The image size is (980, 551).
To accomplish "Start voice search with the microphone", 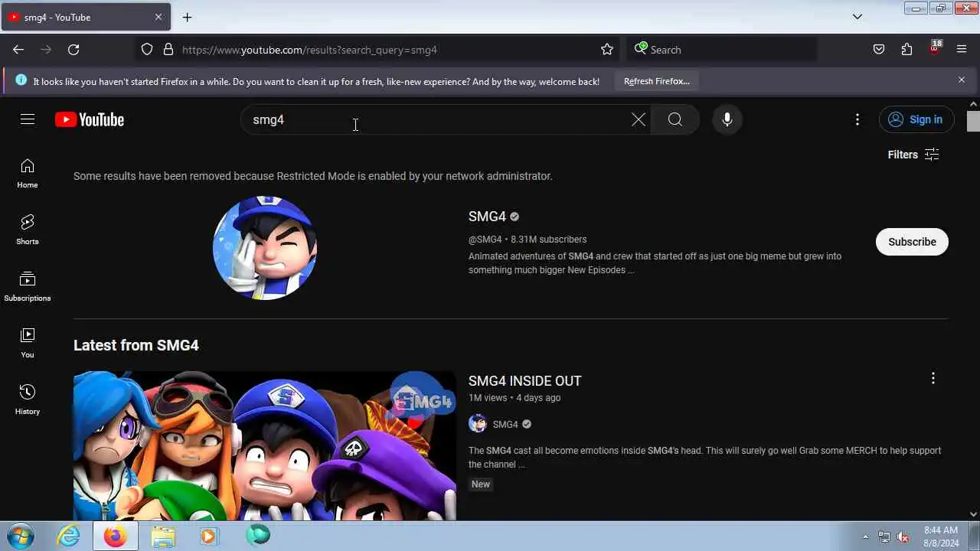I will [x=727, y=119].
